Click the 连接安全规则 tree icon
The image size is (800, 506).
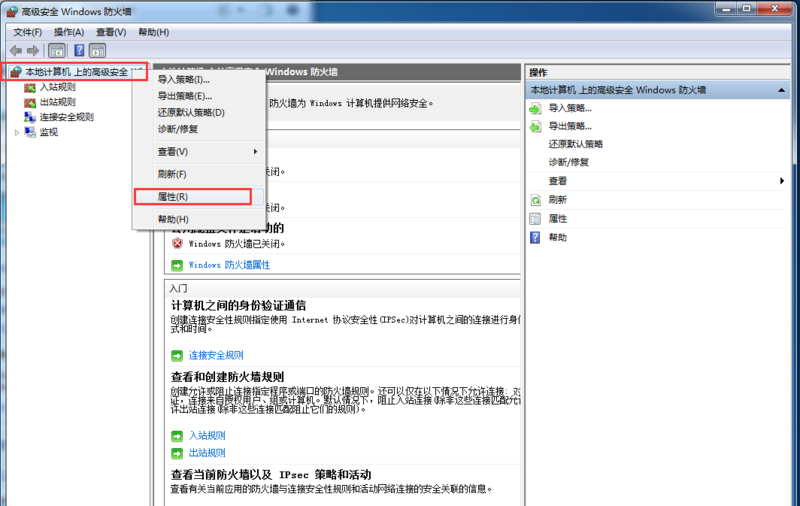point(30,117)
